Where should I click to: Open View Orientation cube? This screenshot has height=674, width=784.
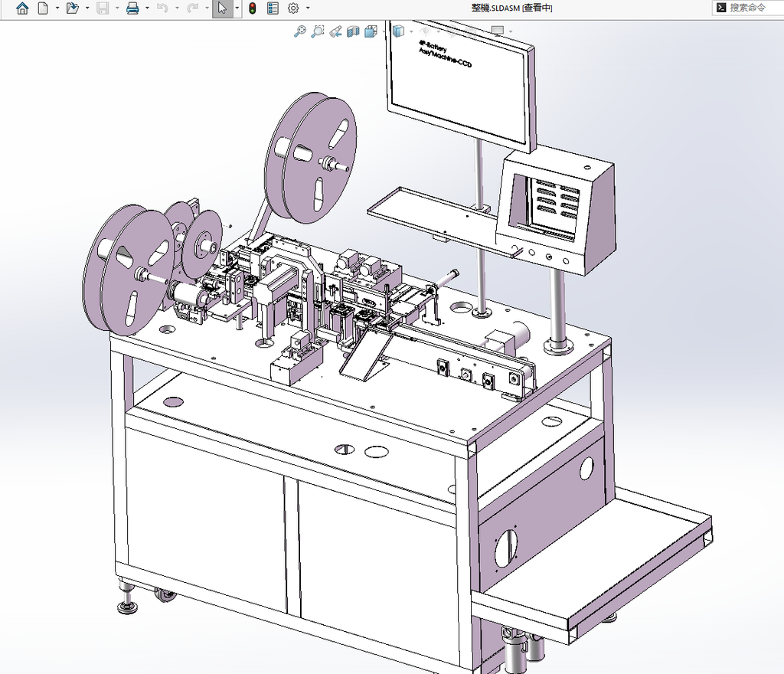click(371, 31)
